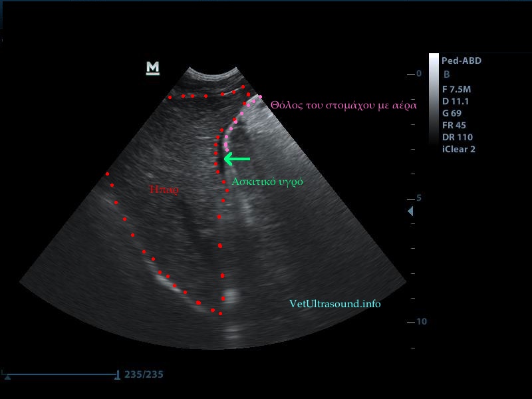Select the Ped-ABD exam preset label
This screenshot has width=532, height=399.
461,61
